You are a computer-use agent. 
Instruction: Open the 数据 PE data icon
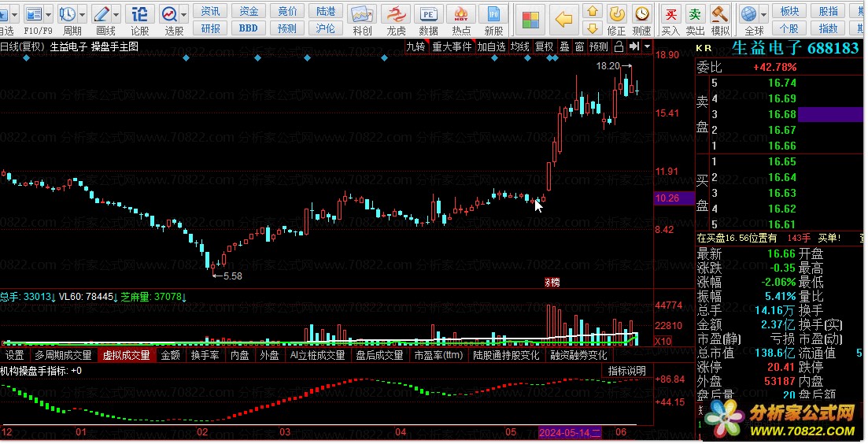(x=428, y=14)
